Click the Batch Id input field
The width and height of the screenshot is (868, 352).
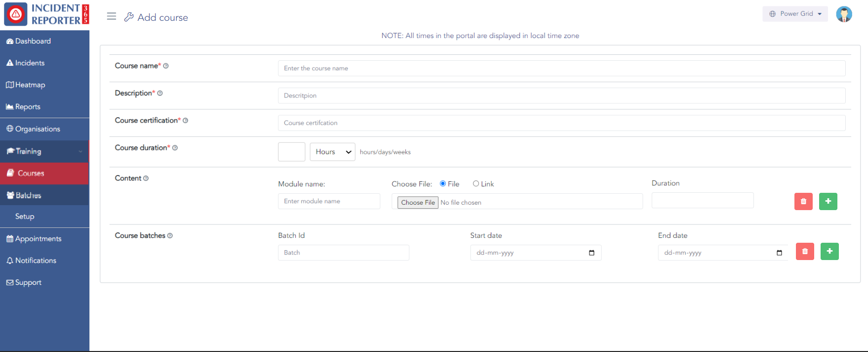(343, 253)
